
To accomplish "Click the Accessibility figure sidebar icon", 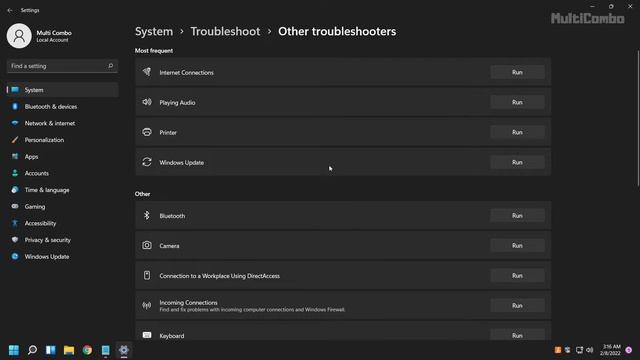I will point(15,223).
